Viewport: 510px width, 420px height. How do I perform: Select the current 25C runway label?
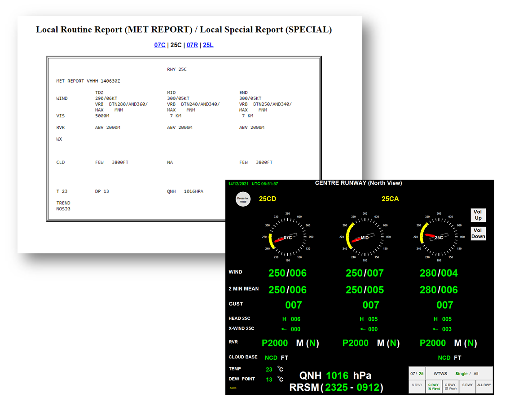tap(176, 45)
